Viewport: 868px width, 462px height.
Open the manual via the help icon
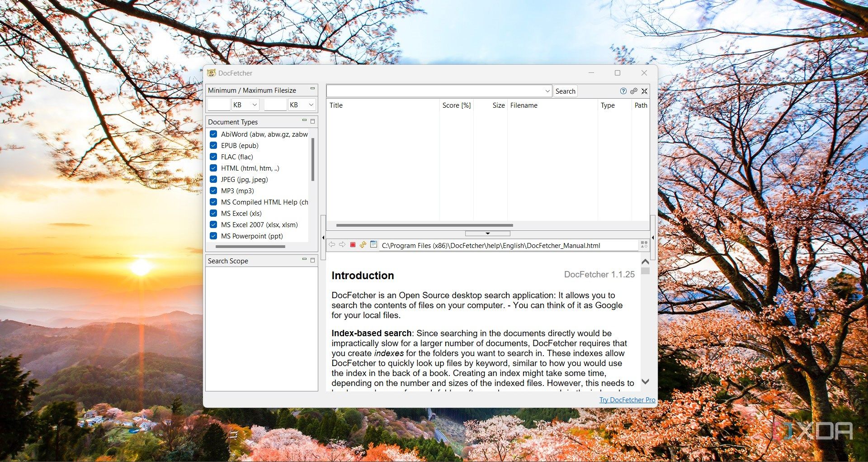(x=623, y=91)
